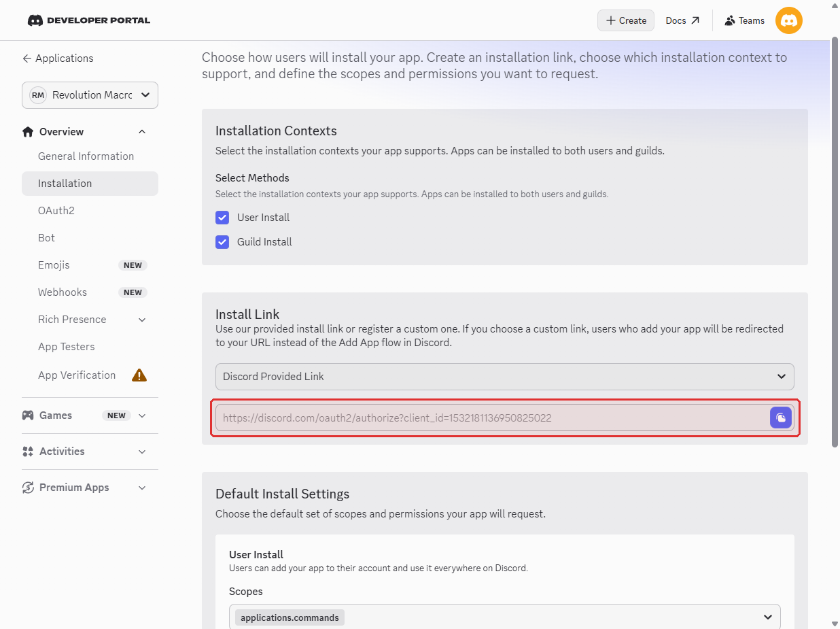Open the Emojis page

(54, 265)
